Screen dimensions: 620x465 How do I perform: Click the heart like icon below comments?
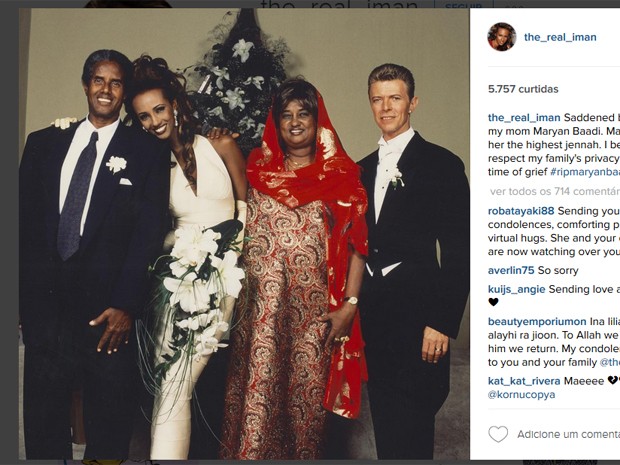pyautogui.click(x=498, y=434)
